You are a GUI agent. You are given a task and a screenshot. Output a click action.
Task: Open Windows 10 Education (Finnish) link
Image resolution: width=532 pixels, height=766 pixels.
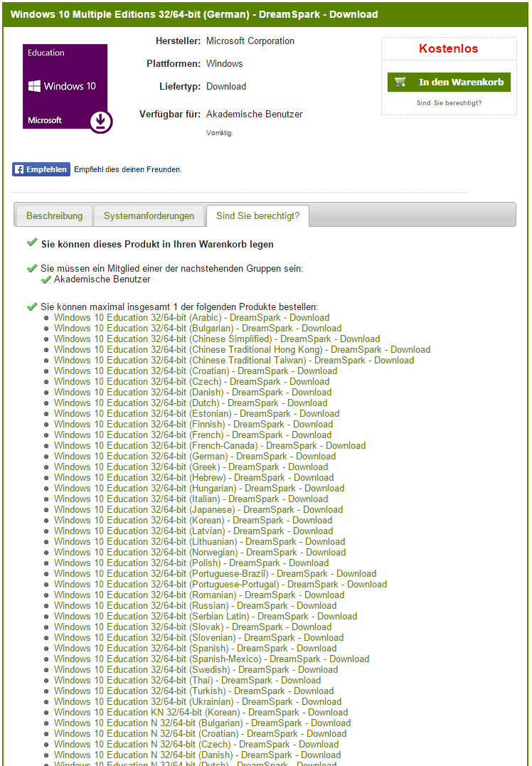click(x=193, y=424)
